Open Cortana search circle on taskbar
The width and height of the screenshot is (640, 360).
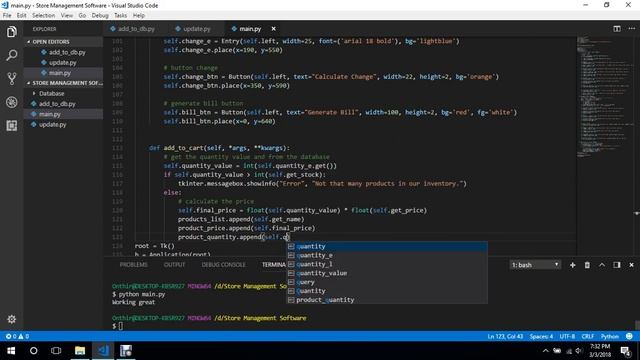(33, 351)
